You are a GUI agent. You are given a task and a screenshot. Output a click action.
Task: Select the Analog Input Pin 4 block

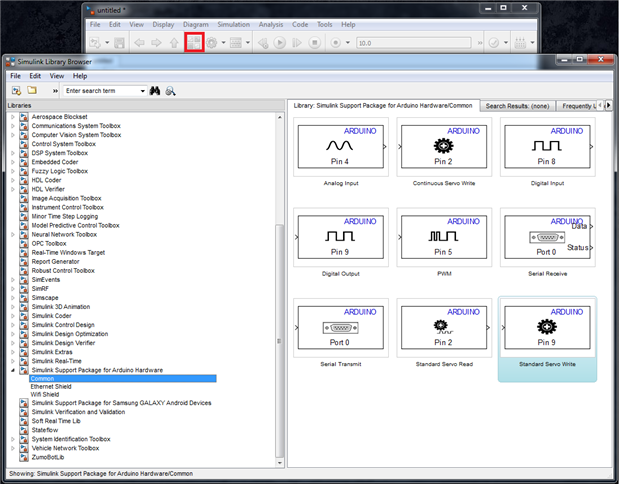click(342, 148)
